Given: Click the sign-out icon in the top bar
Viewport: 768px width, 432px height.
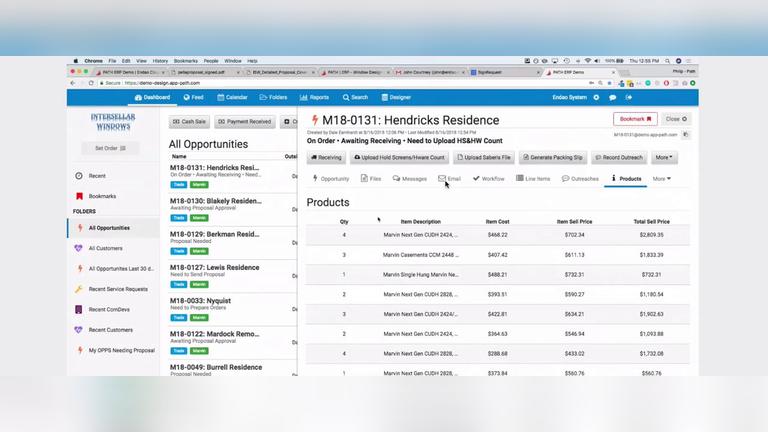Looking at the screenshot, I should tap(629, 97).
